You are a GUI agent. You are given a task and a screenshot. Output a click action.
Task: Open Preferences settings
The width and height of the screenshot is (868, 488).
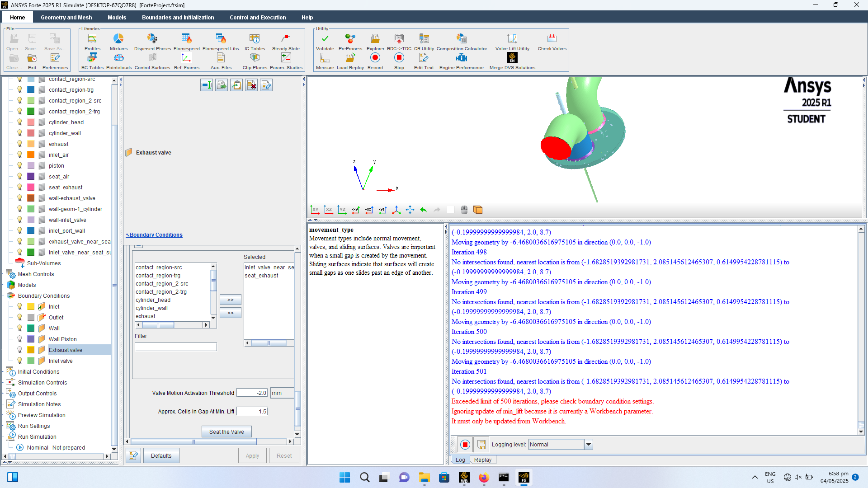pos(55,61)
